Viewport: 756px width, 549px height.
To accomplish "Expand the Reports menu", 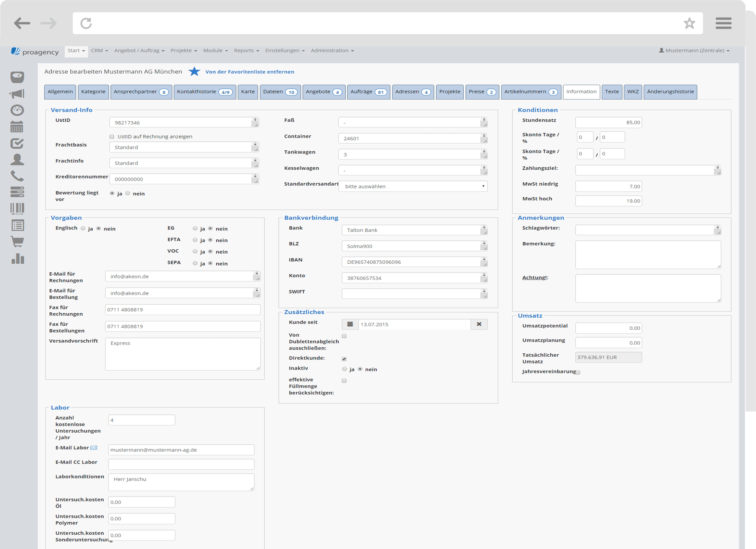I will (246, 50).
